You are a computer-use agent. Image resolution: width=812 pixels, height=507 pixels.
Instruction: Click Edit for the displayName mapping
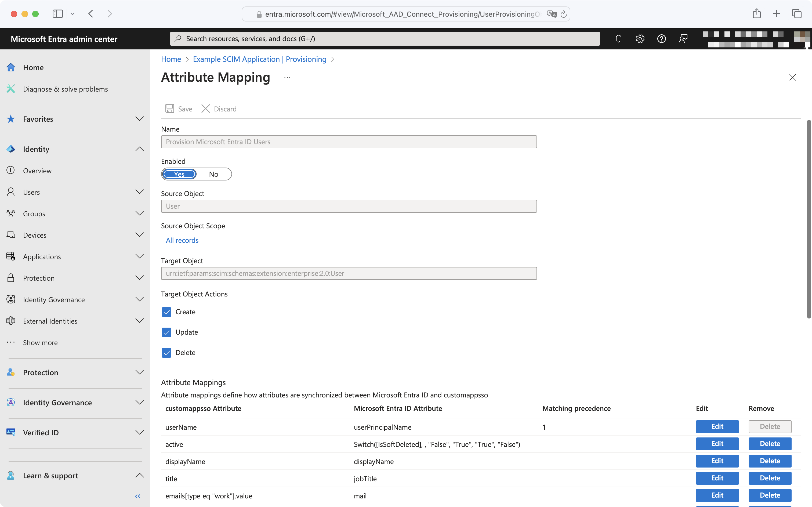[717, 461]
